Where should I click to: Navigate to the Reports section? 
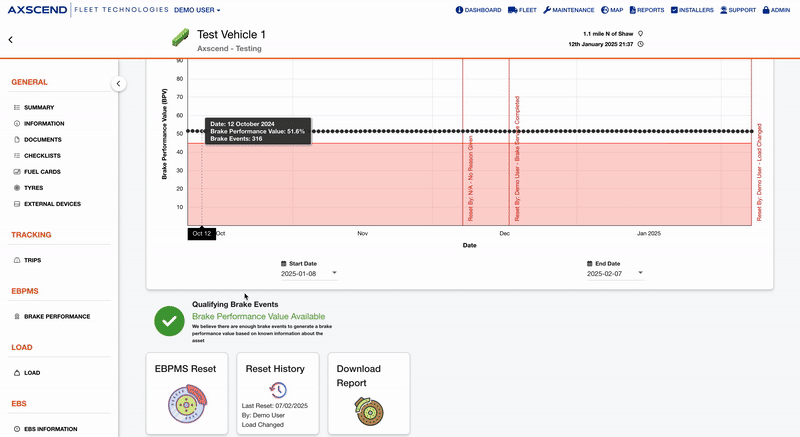(x=646, y=10)
